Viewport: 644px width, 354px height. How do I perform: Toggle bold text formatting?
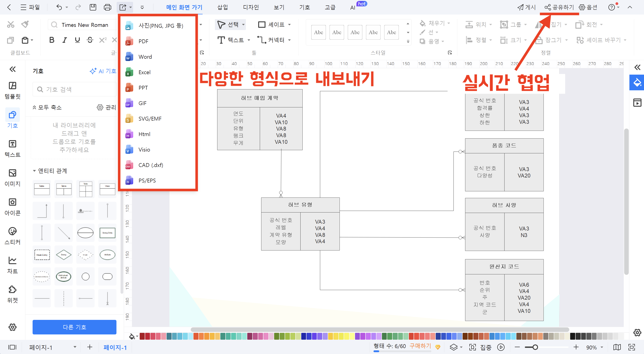[x=52, y=40]
